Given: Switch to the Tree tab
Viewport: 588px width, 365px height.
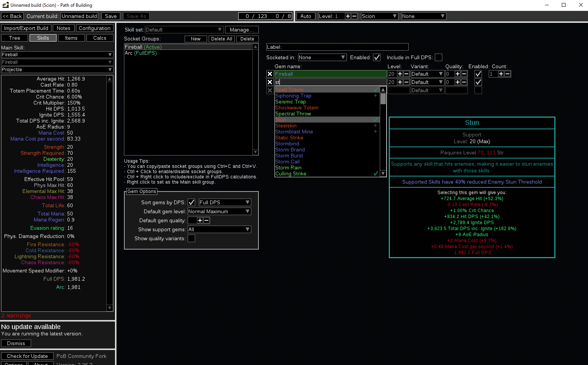Looking at the screenshot, I should [15, 38].
